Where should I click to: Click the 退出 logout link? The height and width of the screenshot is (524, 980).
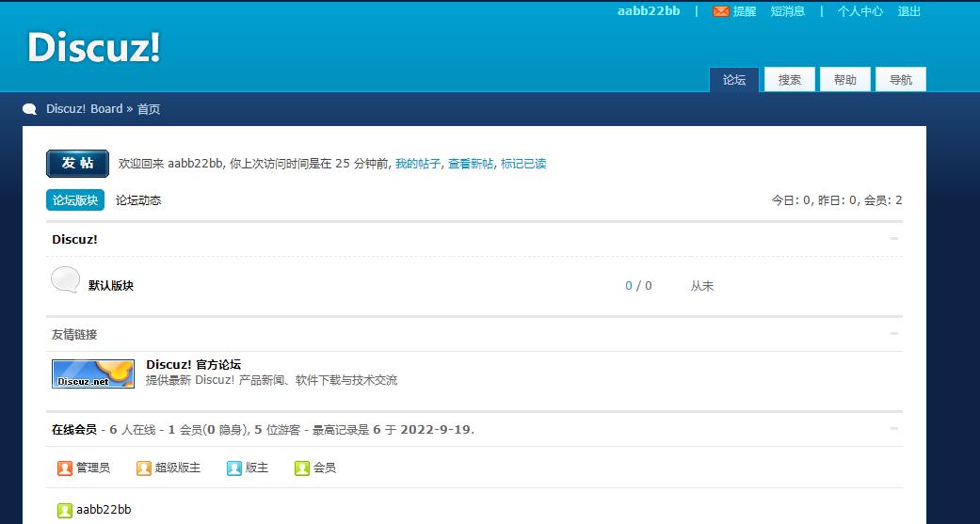click(908, 11)
